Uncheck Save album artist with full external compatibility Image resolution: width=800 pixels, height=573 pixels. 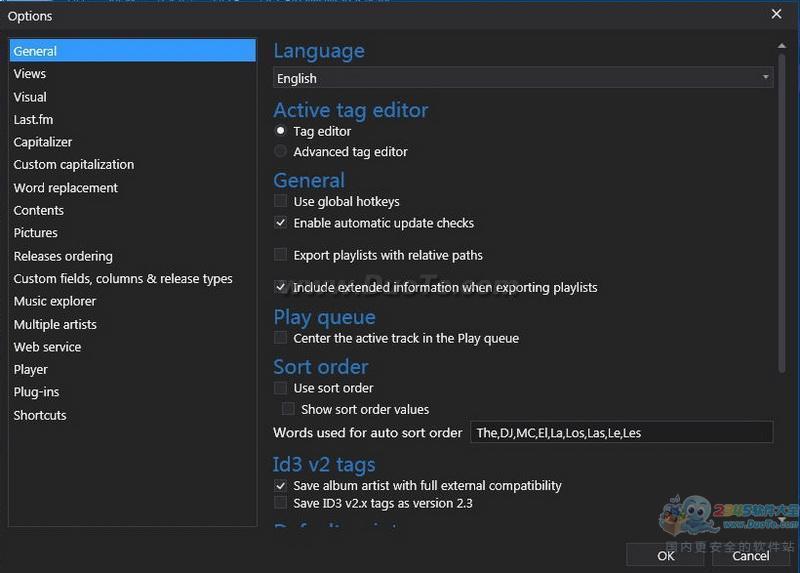coord(280,485)
